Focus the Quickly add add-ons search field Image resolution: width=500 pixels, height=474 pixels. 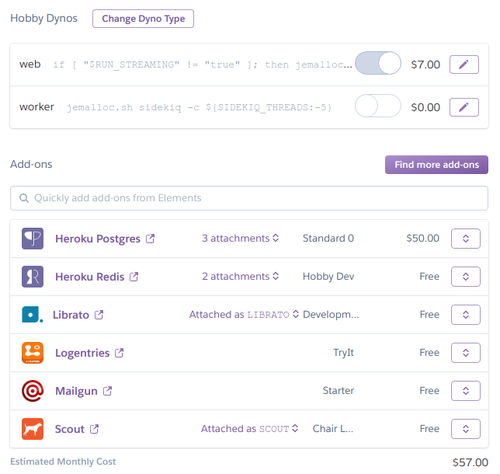pyautogui.click(x=249, y=198)
